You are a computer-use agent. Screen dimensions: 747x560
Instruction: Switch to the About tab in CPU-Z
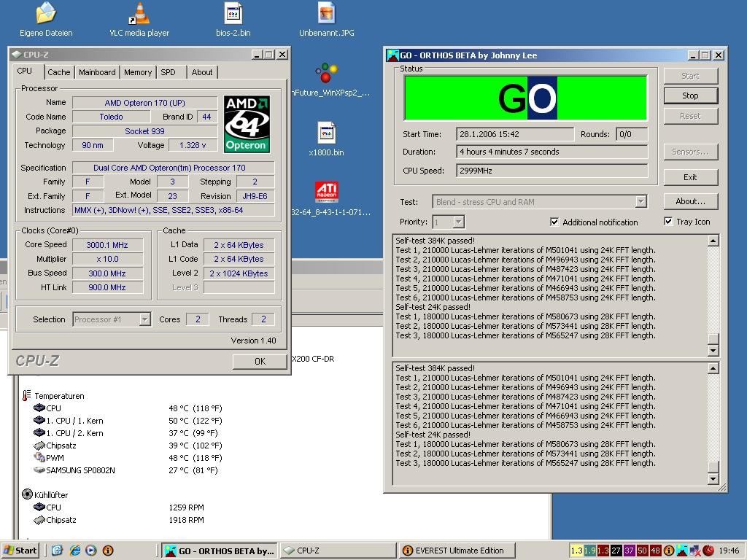pos(202,72)
